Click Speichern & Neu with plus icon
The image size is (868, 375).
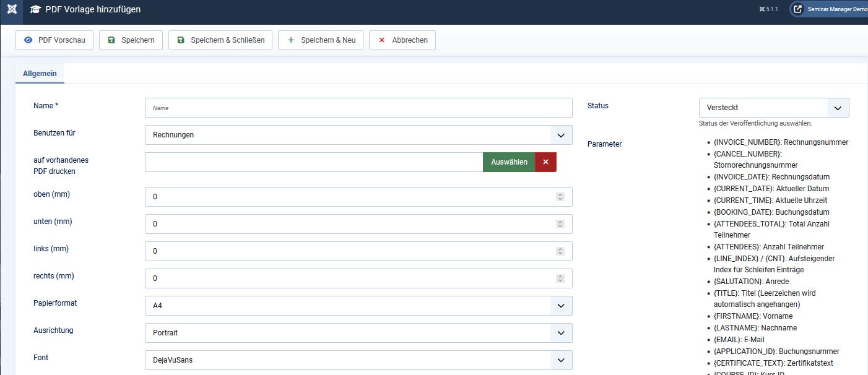(x=320, y=40)
